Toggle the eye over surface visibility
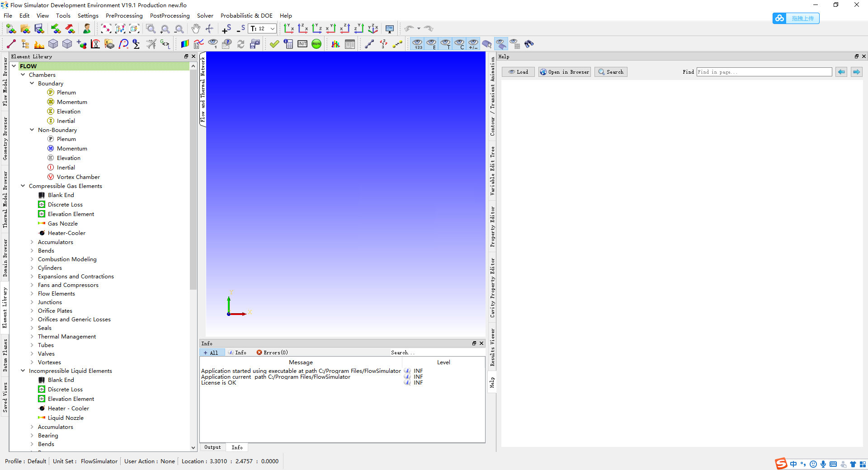Viewport: 868px width, 470px height. pyautogui.click(x=501, y=44)
